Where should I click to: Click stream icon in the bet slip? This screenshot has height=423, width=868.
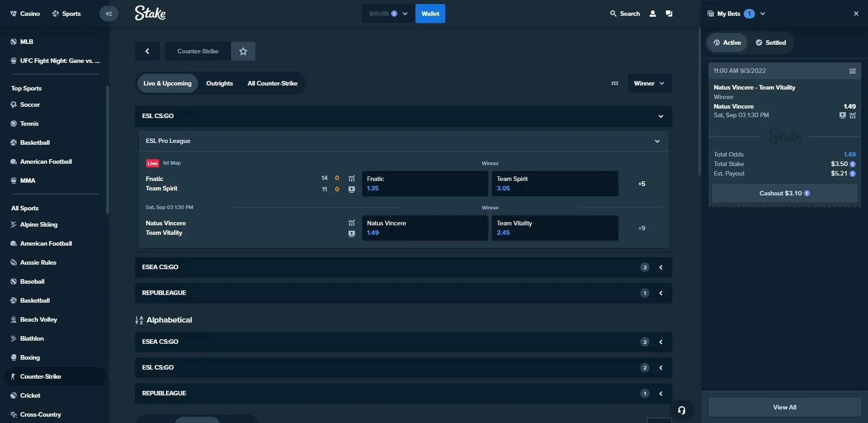point(843,115)
